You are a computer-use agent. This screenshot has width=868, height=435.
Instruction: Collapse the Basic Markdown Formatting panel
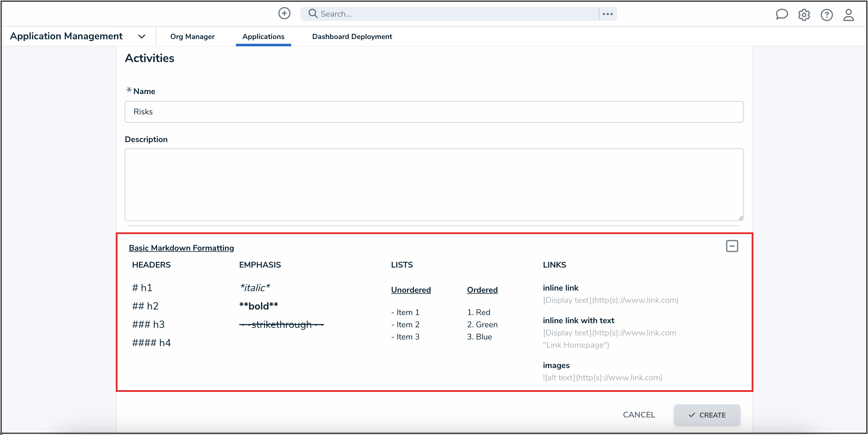(732, 246)
